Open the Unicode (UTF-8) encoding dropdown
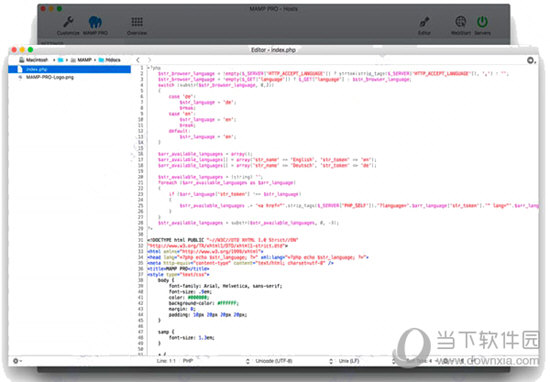This screenshot has height=382, width=550. (x=274, y=361)
